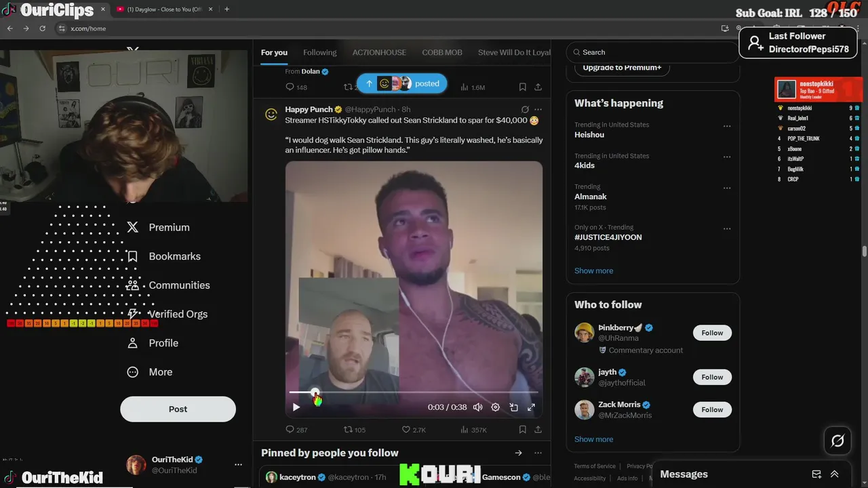The height and width of the screenshot is (488, 868).
Task: Open the AC7IONHOUSE tab
Action: [x=379, y=52]
